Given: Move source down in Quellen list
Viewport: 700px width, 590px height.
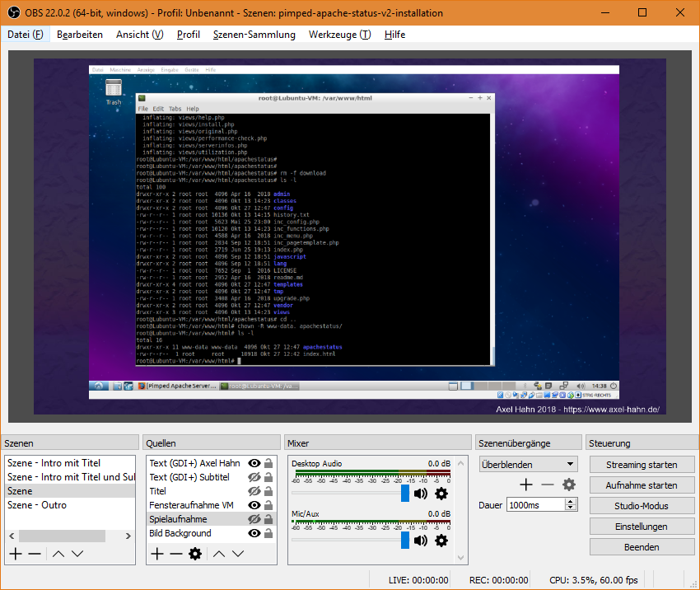Looking at the screenshot, I should tap(238, 554).
